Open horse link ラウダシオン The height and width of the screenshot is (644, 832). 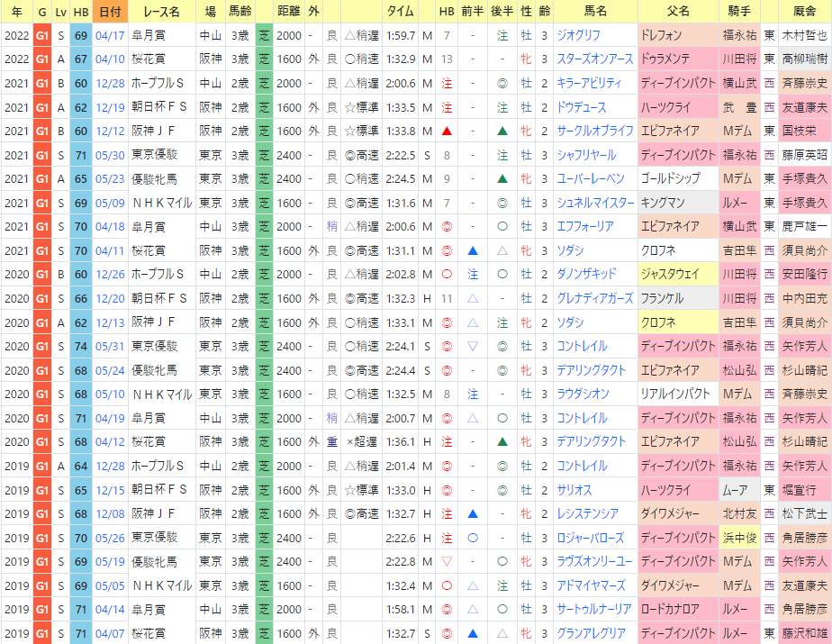pos(583,394)
